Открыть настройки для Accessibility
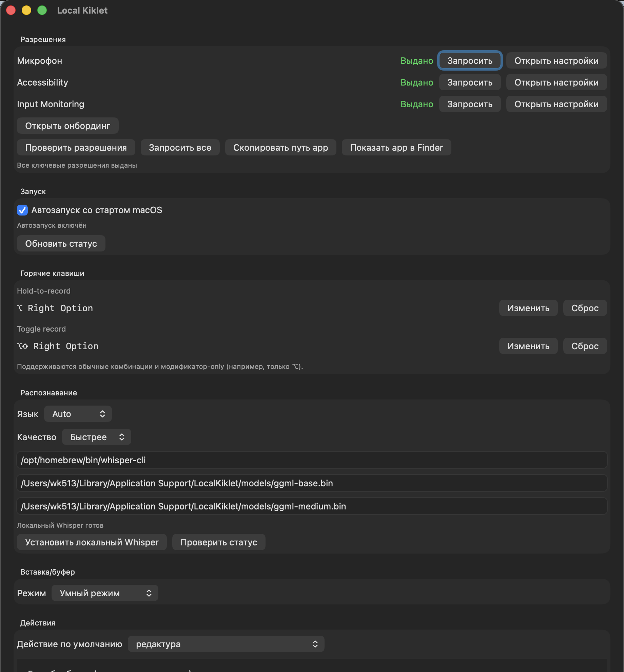 pos(556,82)
